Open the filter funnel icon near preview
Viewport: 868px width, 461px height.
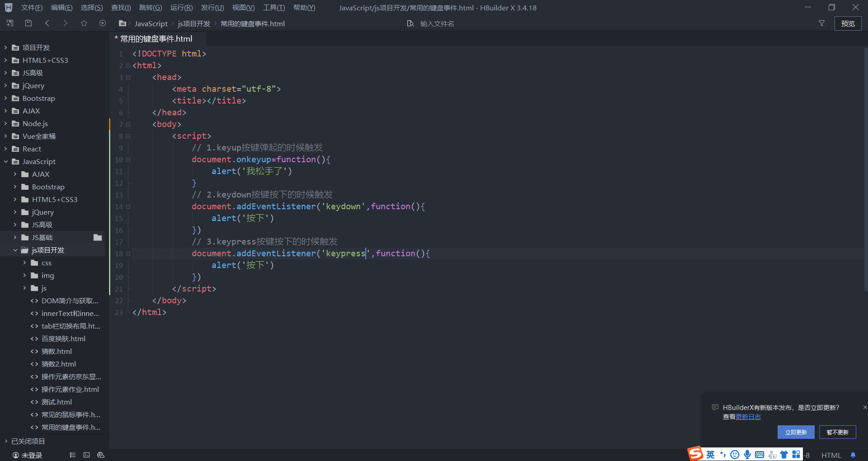coord(821,23)
